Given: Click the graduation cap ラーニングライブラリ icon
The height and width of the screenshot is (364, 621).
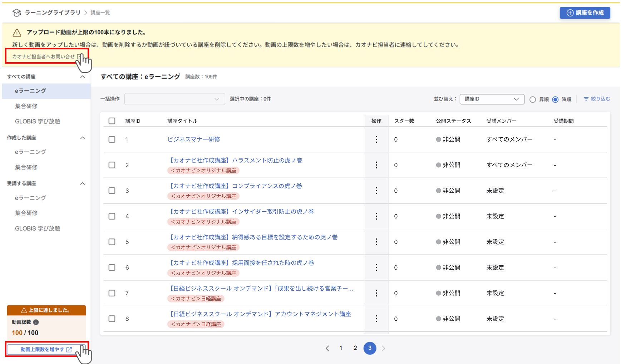Looking at the screenshot, I should [16, 13].
